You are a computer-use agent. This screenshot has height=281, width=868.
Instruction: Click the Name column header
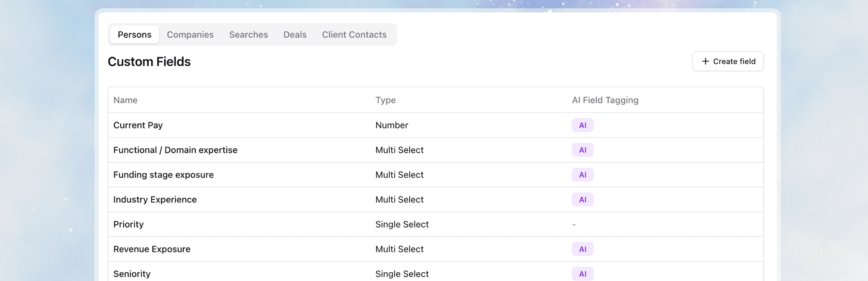pyautogui.click(x=125, y=100)
